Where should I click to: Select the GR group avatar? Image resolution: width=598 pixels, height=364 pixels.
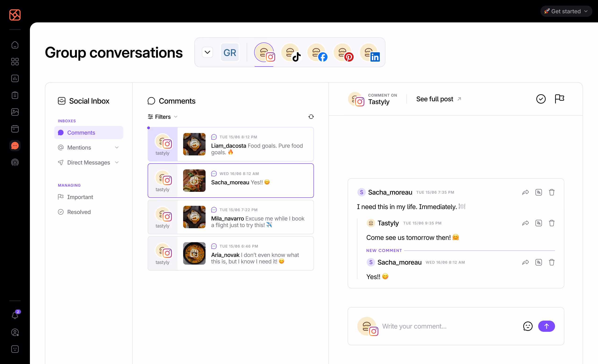tap(230, 52)
